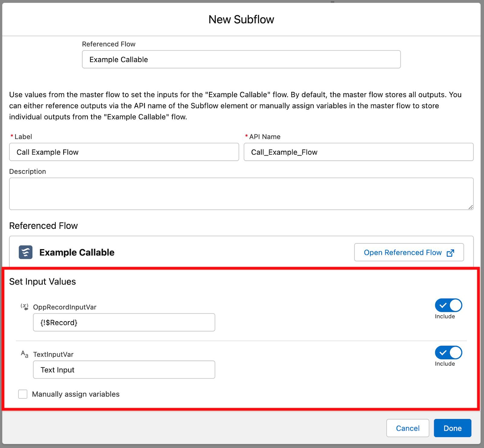Click Cancel to dismiss the subflow dialog

[x=407, y=428]
